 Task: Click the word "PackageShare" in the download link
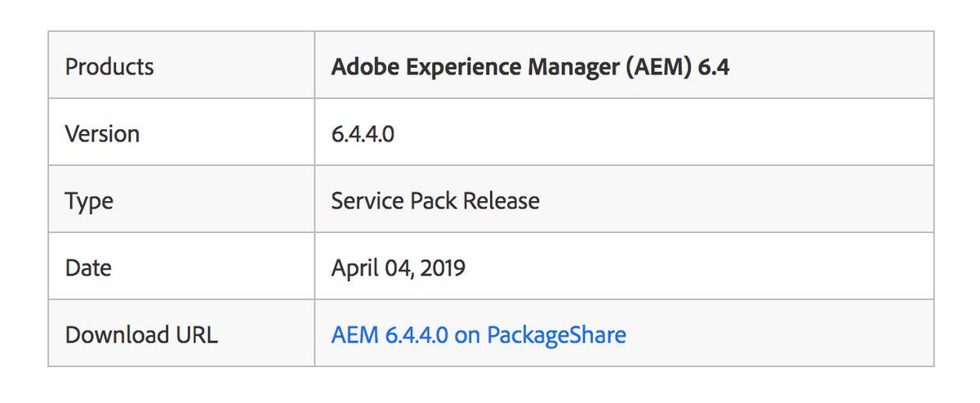[556, 334]
